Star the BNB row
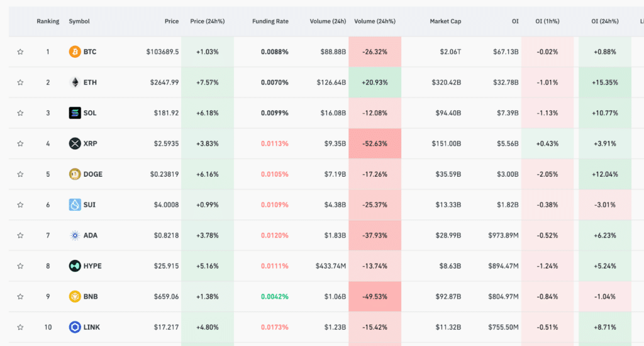Image resolution: width=644 pixels, height=346 pixels. coord(20,297)
